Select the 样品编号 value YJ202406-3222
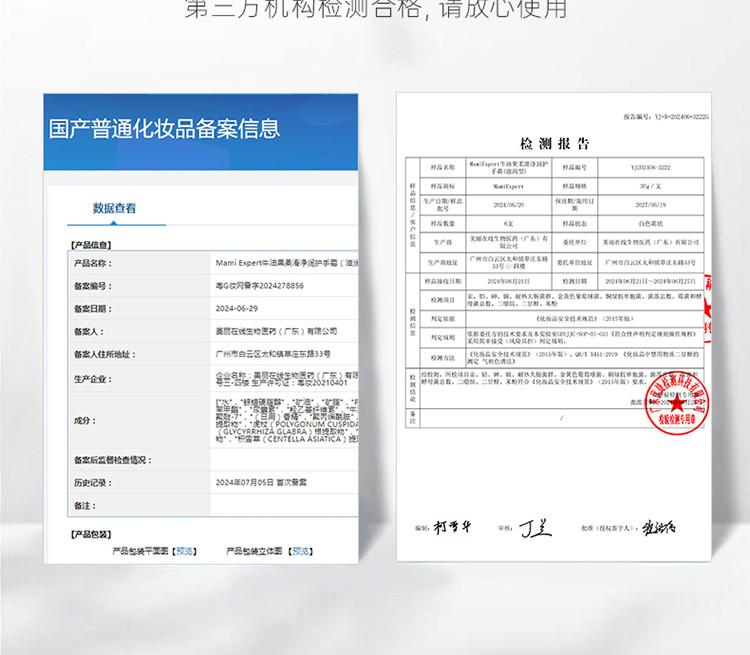 click(651, 167)
